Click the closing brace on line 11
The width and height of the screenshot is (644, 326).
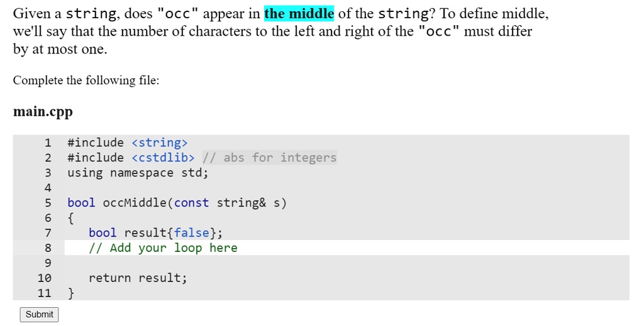[x=71, y=293]
